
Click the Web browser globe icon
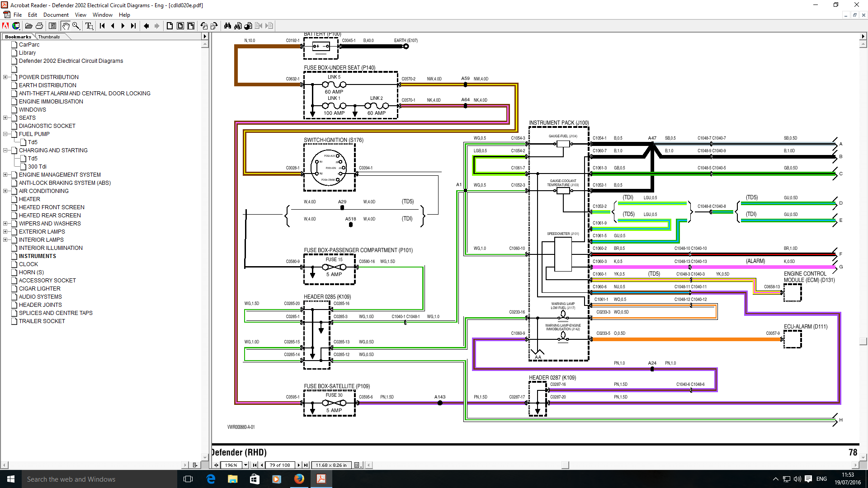(x=16, y=26)
